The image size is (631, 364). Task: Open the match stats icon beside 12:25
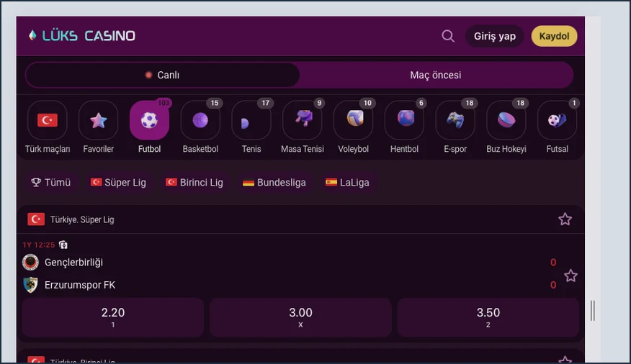pos(63,245)
